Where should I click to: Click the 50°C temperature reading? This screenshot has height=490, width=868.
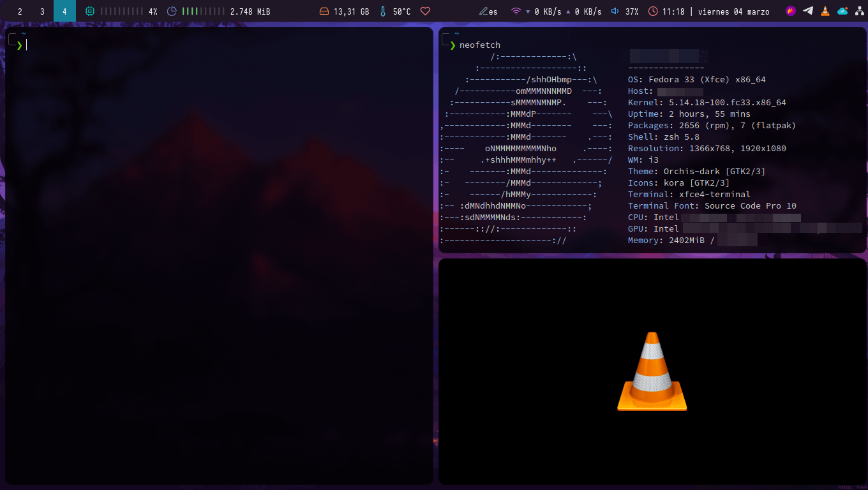(401, 11)
